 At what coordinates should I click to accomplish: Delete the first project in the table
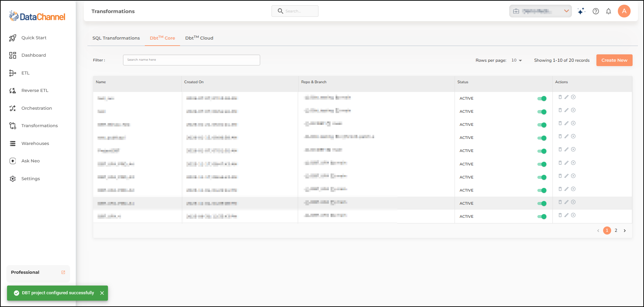560,97
